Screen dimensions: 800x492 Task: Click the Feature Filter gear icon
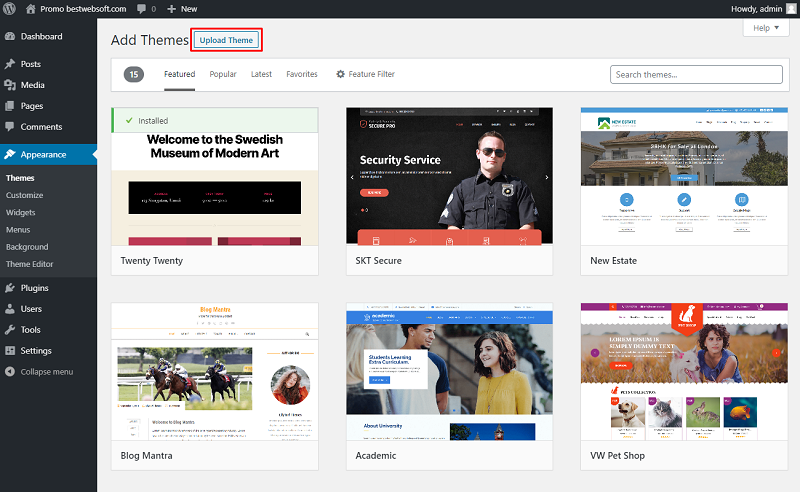[x=340, y=74]
